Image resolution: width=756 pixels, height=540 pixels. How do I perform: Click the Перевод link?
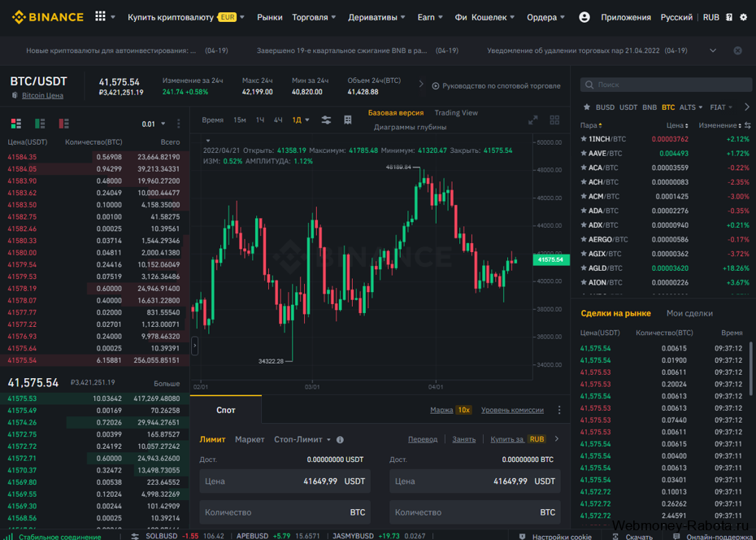pyautogui.click(x=423, y=439)
